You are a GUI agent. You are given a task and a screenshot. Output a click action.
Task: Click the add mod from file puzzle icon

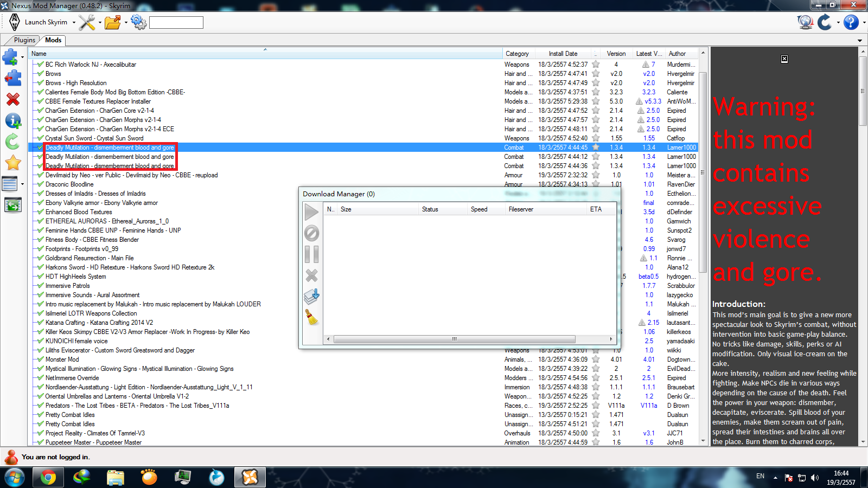[10, 56]
